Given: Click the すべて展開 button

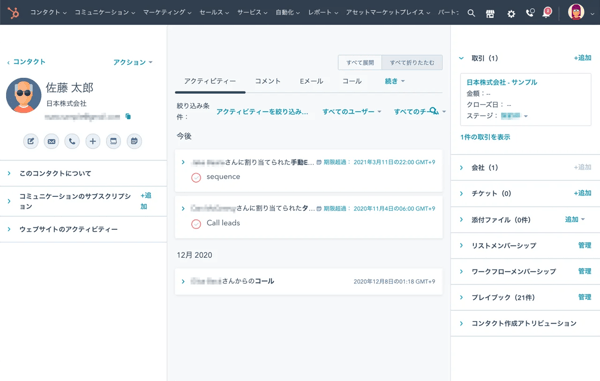Looking at the screenshot, I should (360, 62).
